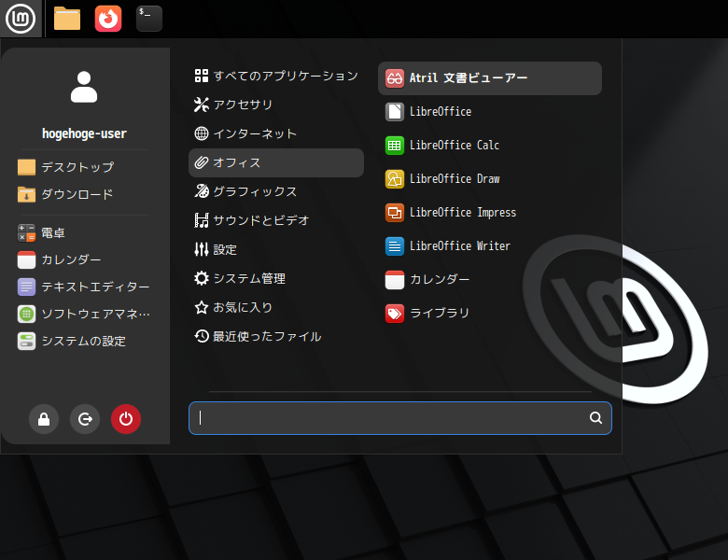
Task: Click the search magnifier icon
Action: coord(595,418)
